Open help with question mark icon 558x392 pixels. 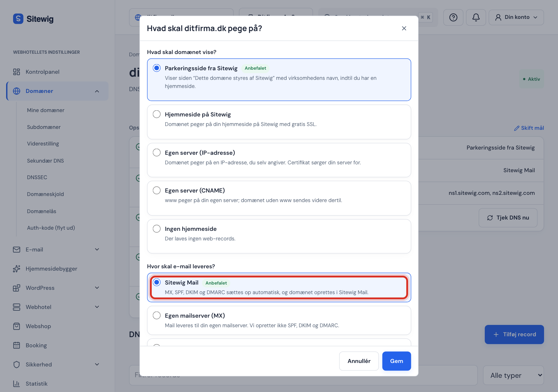[x=453, y=17]
